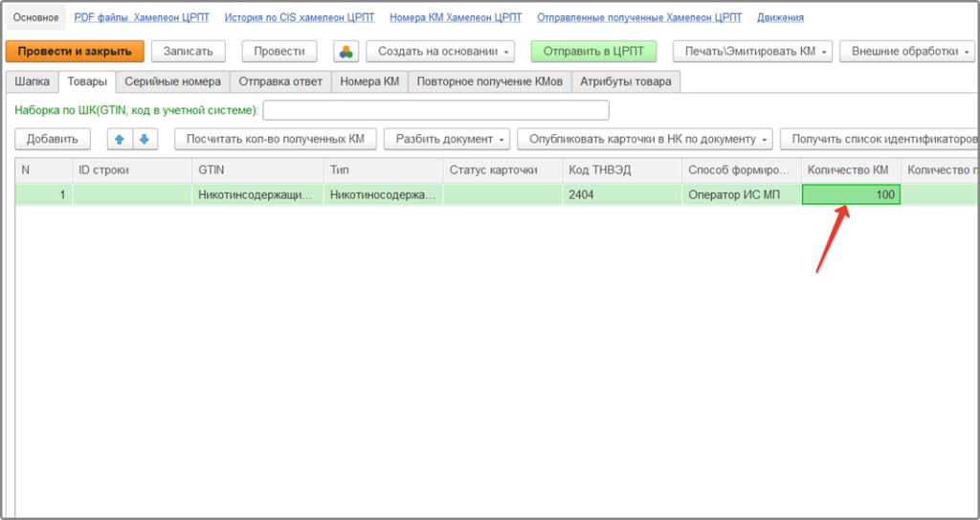
Task: Move row down with blue arrow
Action: tap(145, 139)
